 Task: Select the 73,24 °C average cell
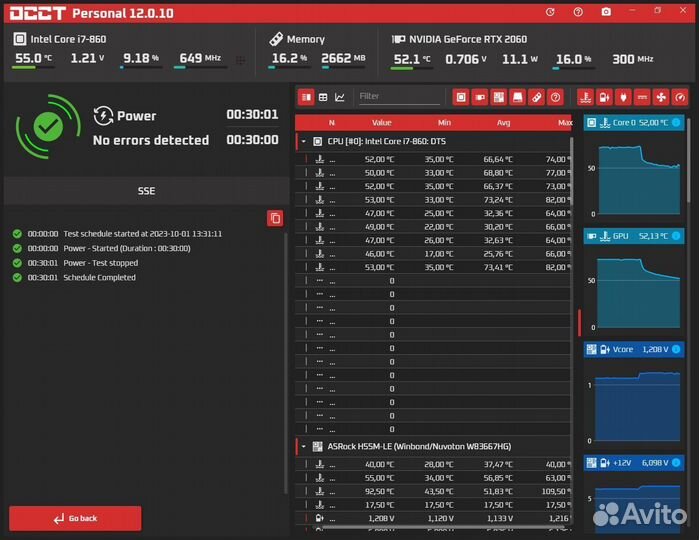[x=498, y=200]
